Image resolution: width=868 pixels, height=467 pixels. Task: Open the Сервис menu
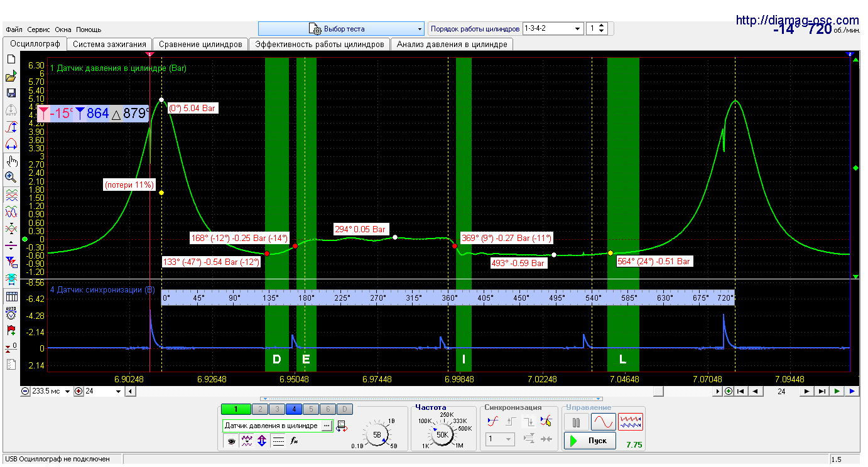coord(39,30)
